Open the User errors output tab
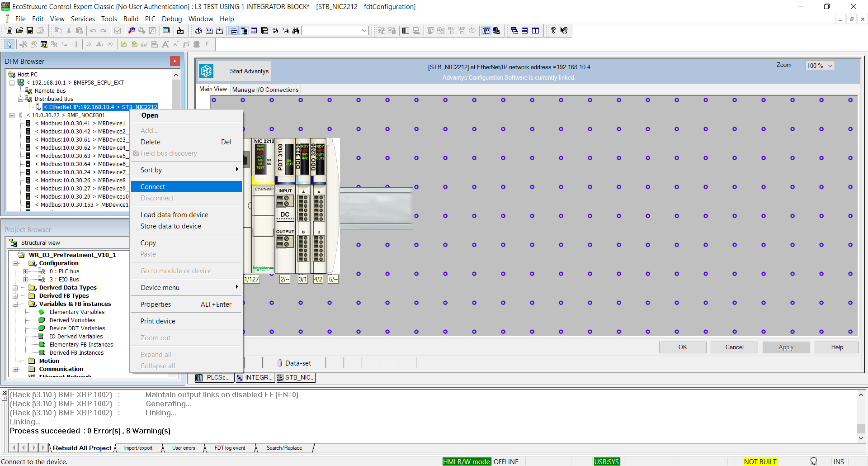The image size is (868, 466). point(184,448)
